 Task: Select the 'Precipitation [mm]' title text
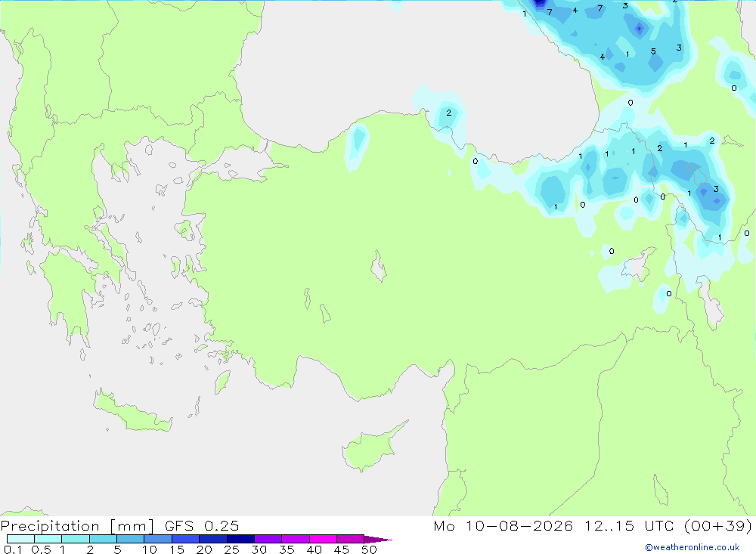pos(77,526)
